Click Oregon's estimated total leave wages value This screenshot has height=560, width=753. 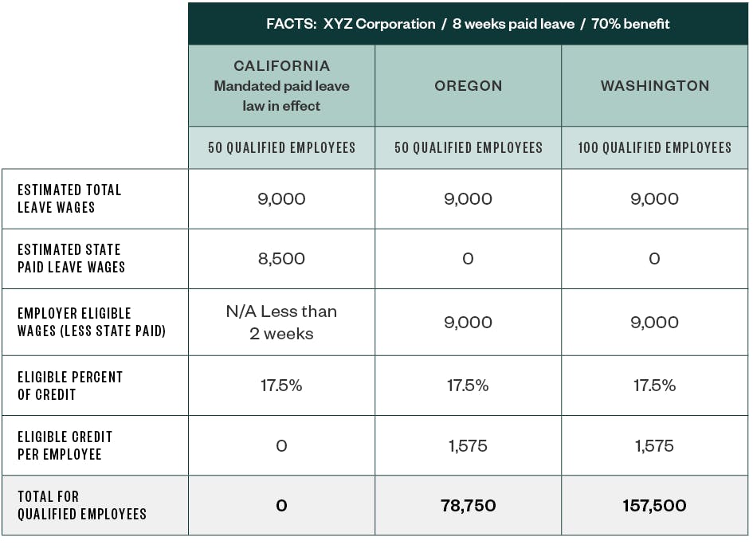(468, 198)
